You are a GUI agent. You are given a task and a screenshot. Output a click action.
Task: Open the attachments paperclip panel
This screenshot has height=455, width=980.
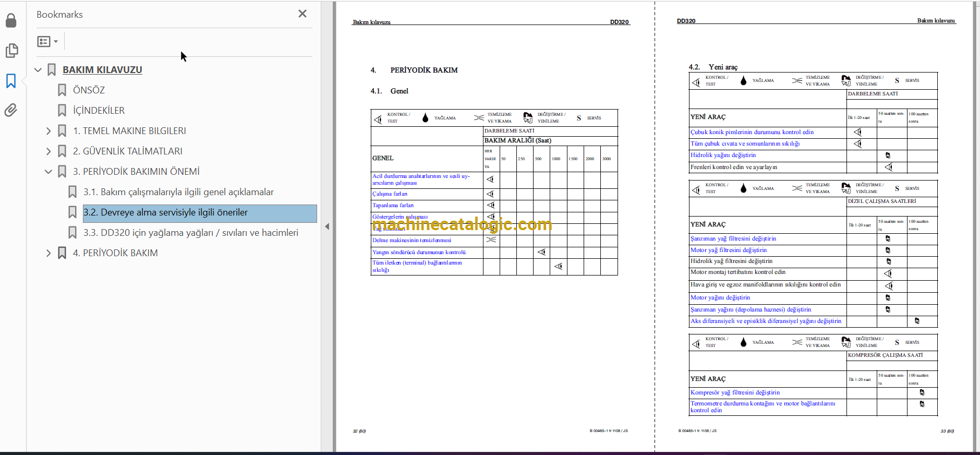pyautogui.click(x=11, y=110)
